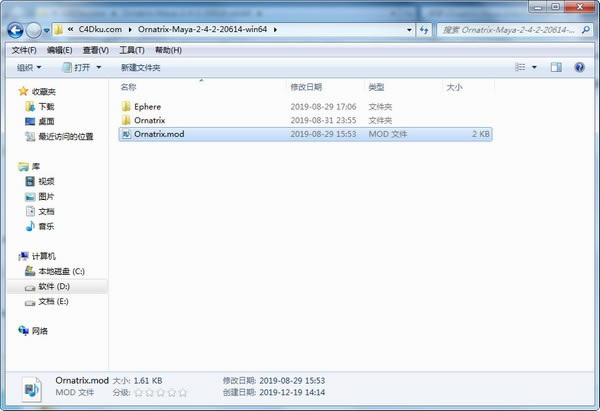Viewport: 600px width, 411px height.
Task: Open the view options dropdown arrow
Action: tap(534, 67)
